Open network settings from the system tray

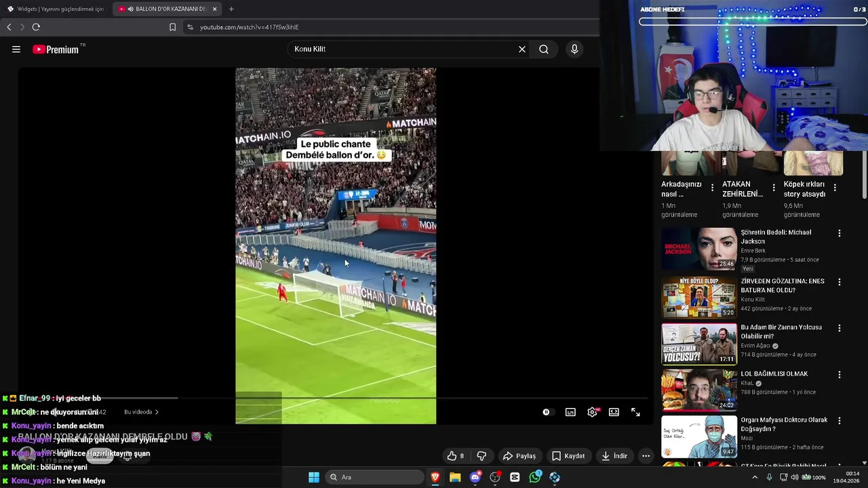point(783,477)
